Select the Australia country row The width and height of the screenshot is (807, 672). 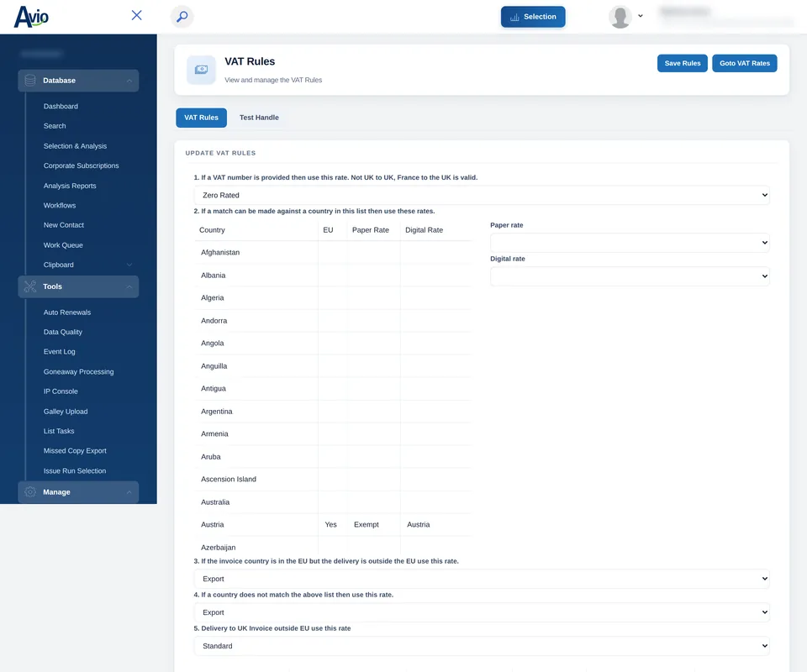[x=333, y=501]
